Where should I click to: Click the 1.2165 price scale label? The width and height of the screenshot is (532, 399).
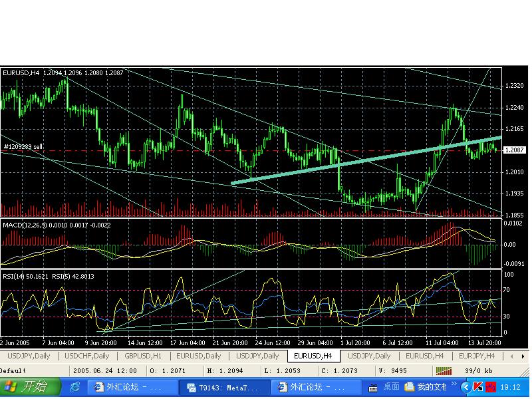click(514, 129)
